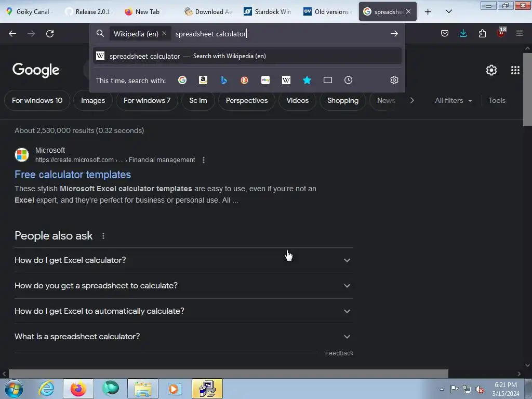The image size is (532, 399).
Task: Switch to the Old versions tab
Action: click(327, 11)
